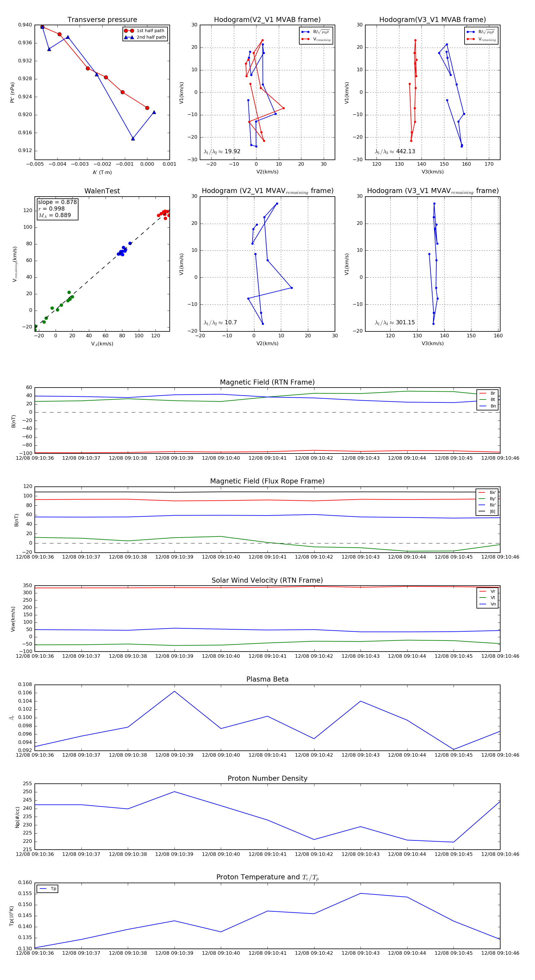Click the Proton Temperature peak near 0.155
This screenshot has width=535, height=980.
[361, 893]
